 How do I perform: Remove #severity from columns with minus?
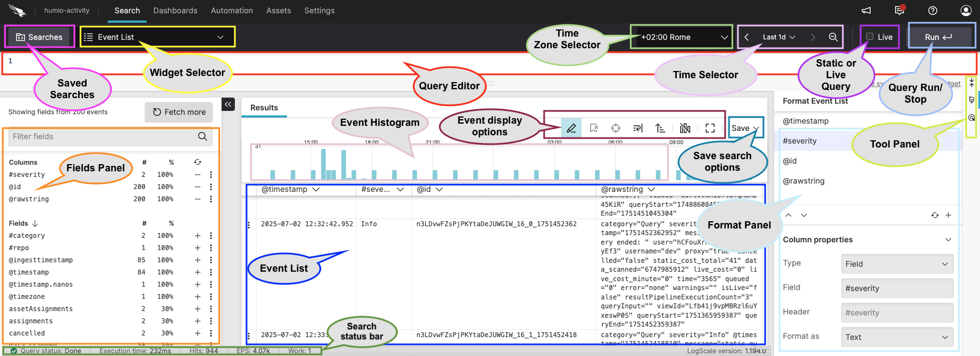197,175
